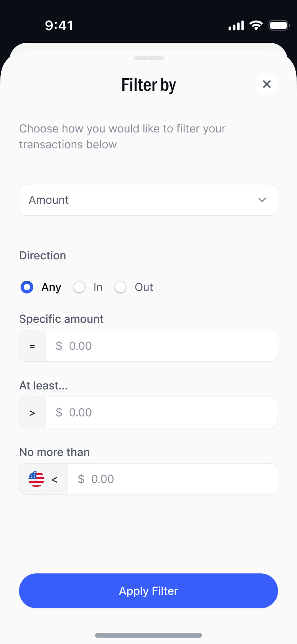Focus the Specific amount input field
This screenshot has width=297, height=644.
162,346
